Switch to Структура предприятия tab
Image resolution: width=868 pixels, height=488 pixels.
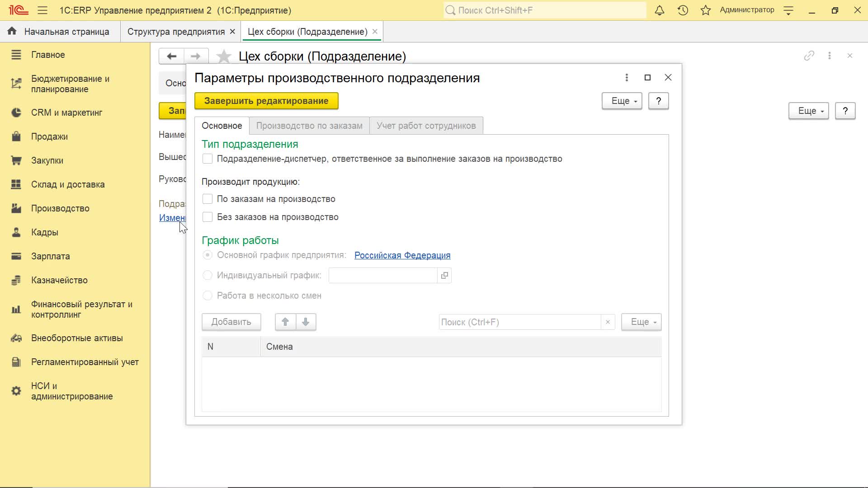pos(176,32)
